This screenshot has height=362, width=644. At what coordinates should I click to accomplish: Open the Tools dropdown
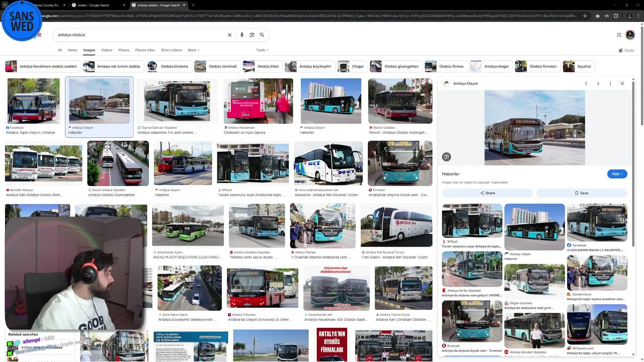point(262,50)
